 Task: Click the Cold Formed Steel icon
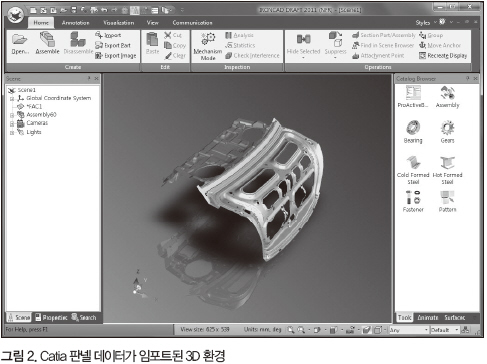[413, 162]
